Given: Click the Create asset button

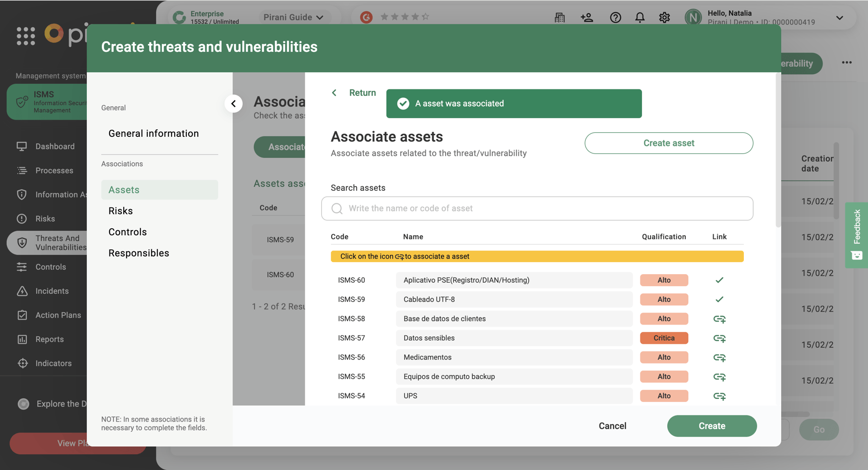Looking at the screenshot, I should pyautogui.click(x=668, y=143).
